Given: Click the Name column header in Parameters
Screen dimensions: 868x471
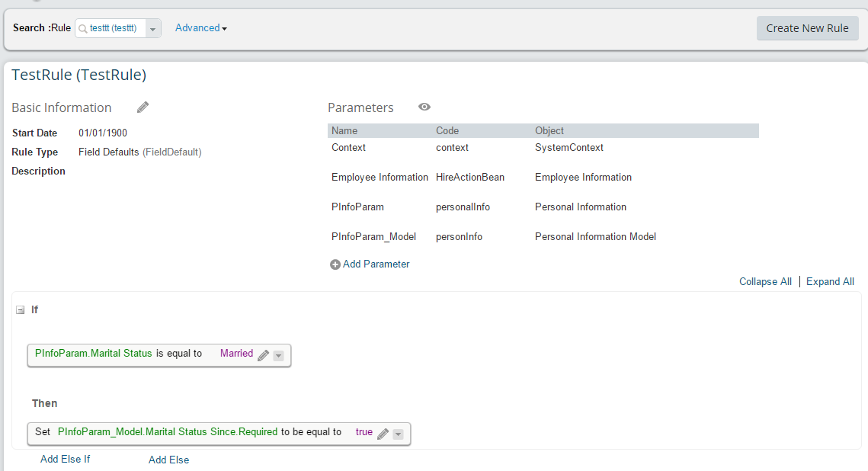Looking at the screenshot, I should pos(344,130).
